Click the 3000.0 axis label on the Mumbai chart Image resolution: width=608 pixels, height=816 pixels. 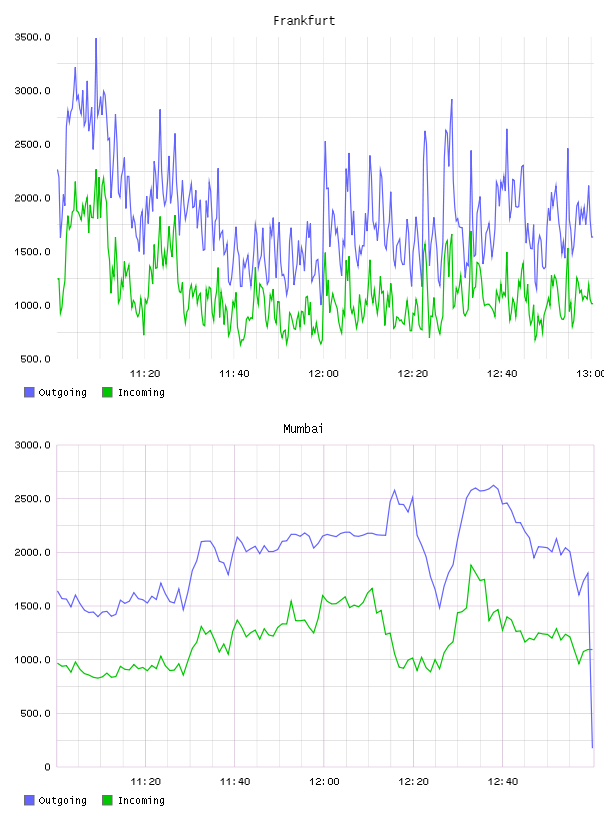(32, 445)
